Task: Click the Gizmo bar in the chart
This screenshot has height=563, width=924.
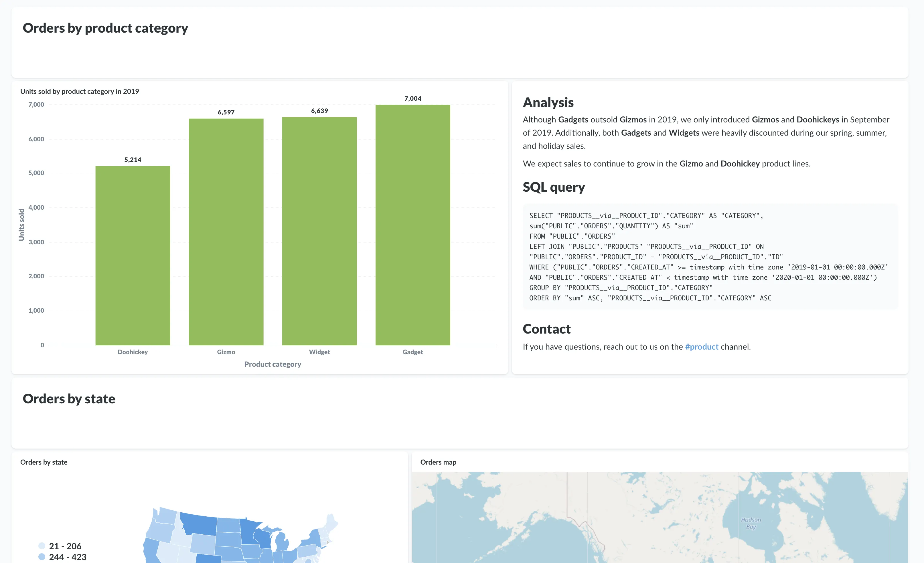Action: (226, 232)
